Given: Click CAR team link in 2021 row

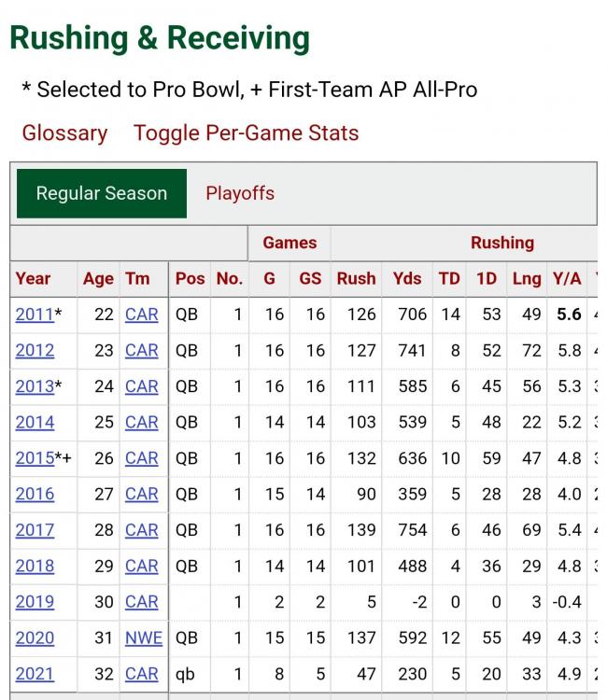Looking at the screenshot, I should tap(142, 674).
